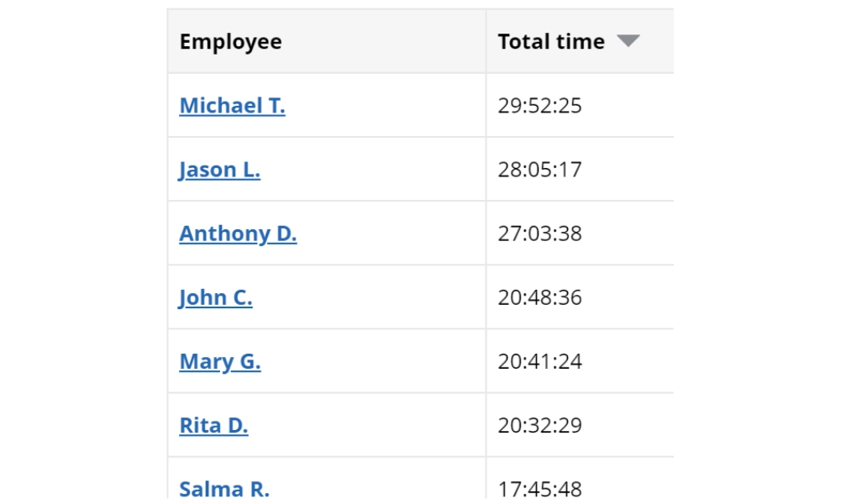Image resolution: width=857 pixels, height=504 pixels.
Task: Select Michael T.'s total time cell
Action: pos(540,105)
